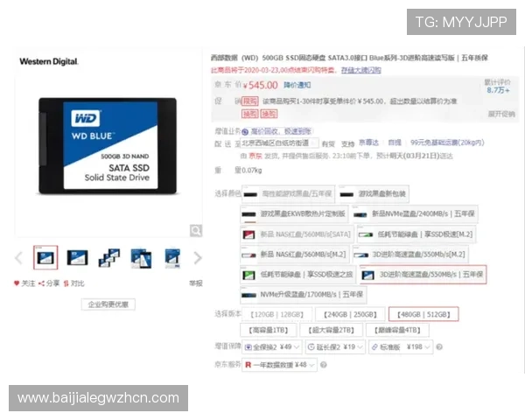This screenshot has height=420, width=525.
Task: Choose 新品NVMe蓝盘/2400MB/s option
Action: click(415, 214)
